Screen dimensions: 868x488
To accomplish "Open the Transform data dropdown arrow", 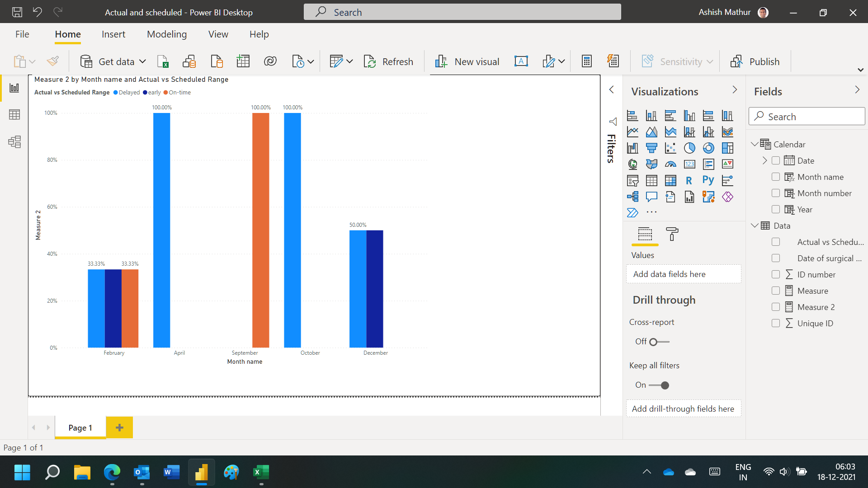I will (349, 61).
